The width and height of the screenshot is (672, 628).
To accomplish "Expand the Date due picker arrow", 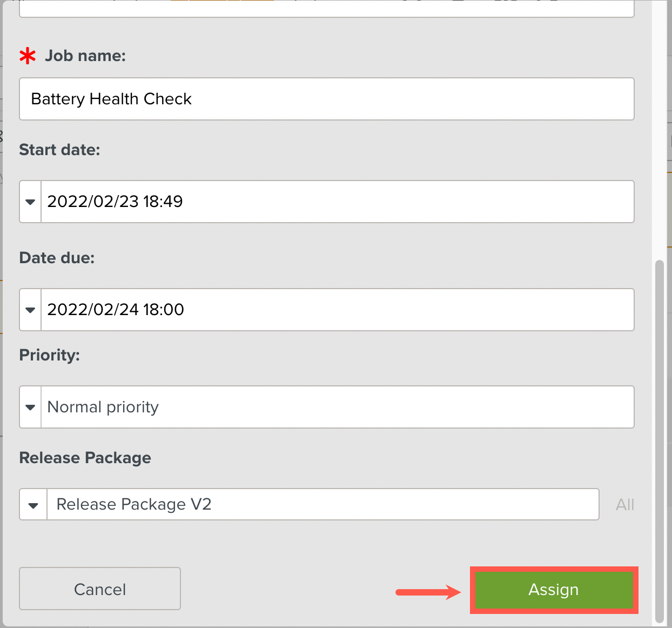I will click(x=30, y=310).
